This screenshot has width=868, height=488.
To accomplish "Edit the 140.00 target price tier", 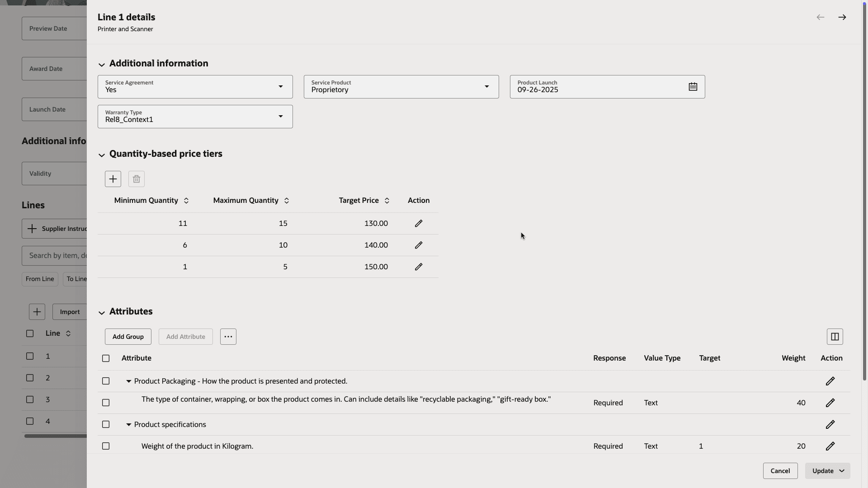I will (x=419, y=245).
